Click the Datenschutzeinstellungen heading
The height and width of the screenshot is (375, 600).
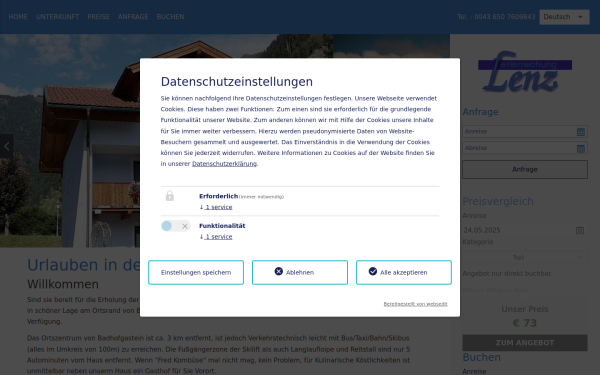(x=236, y=82)
